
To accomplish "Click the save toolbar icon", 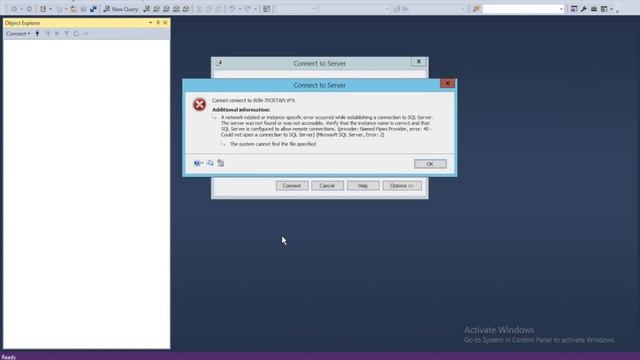I will [83, 9].
